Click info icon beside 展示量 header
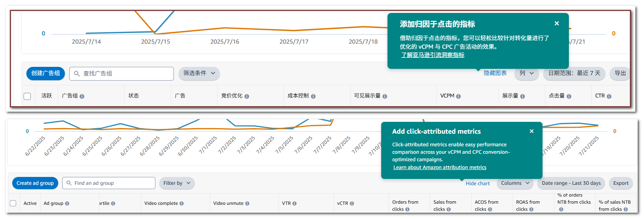 tap(522, 96)
